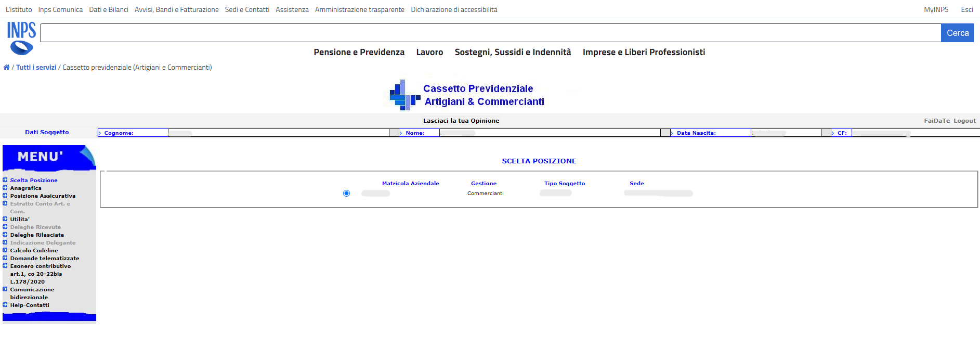Click the Cerca search button
Image resolution: width=980 pixels, height=347 pixels.
(x=957, y=33)
